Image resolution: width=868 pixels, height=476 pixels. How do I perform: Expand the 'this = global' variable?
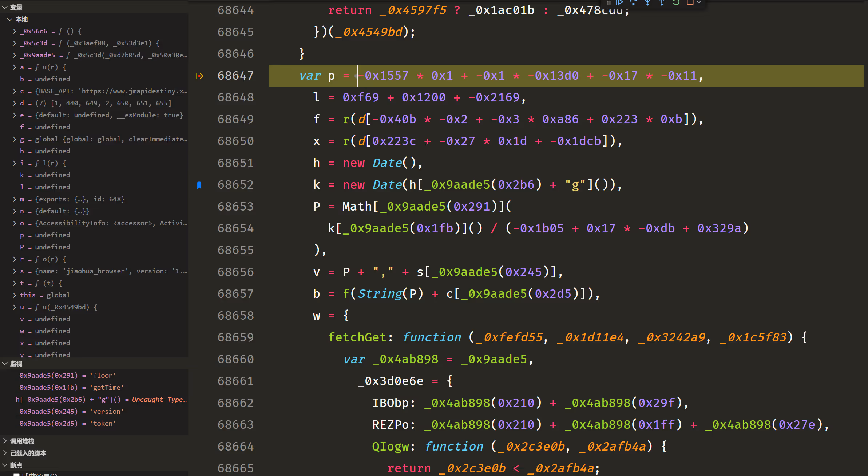[x=14, y=295]
